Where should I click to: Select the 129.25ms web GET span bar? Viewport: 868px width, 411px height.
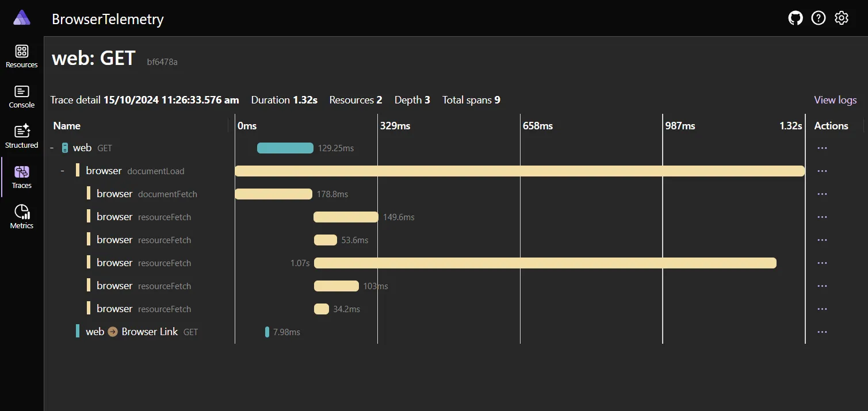coord(285,148)
